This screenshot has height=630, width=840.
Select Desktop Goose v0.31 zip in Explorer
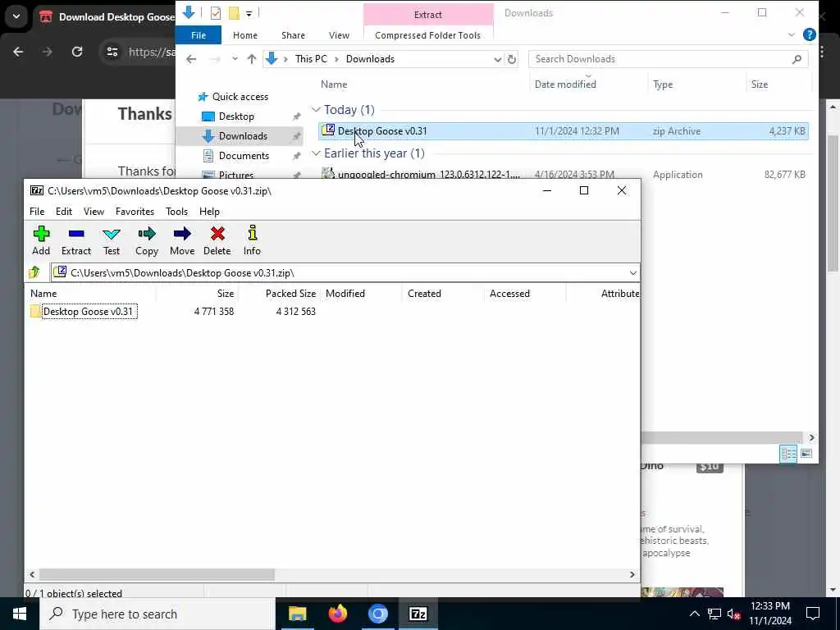pyautogui.click(x=564, y=131)
